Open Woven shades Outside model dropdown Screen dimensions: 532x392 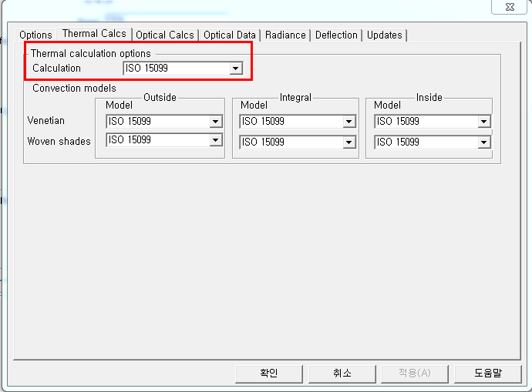point(215,140)
